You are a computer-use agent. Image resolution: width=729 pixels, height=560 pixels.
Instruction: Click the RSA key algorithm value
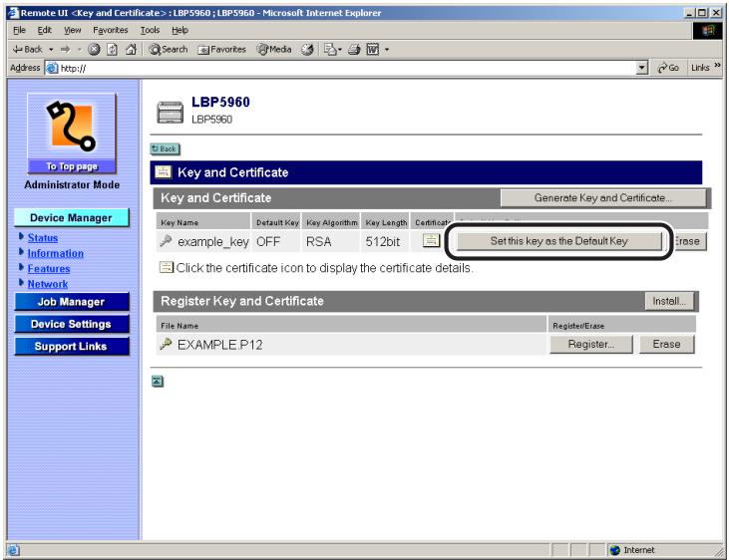pyautogui.click(x=318, y=242)
